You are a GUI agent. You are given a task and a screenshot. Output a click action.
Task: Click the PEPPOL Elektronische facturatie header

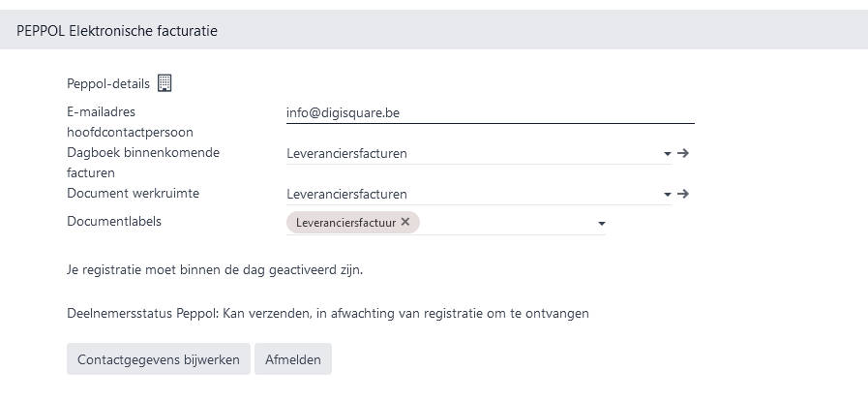click(117, 31)
